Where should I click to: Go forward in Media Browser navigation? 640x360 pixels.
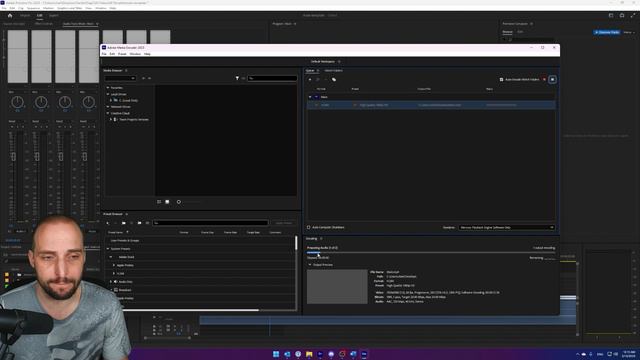pos(149,78)
